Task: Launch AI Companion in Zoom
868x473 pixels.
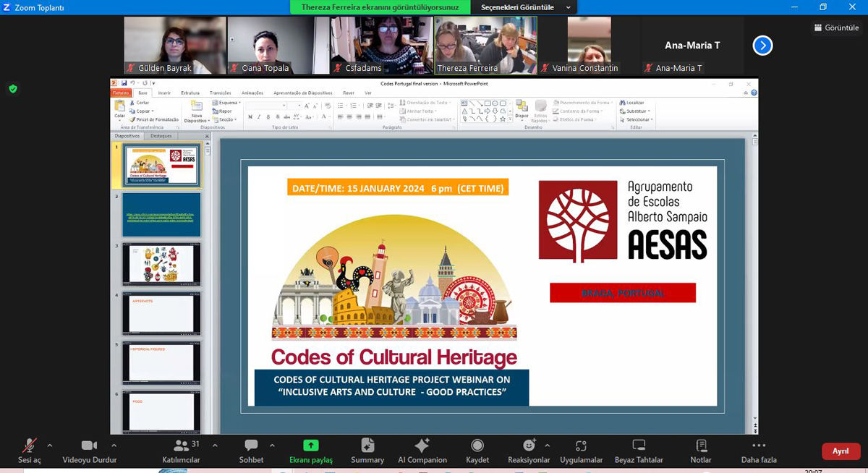Action: coord(422,451)
